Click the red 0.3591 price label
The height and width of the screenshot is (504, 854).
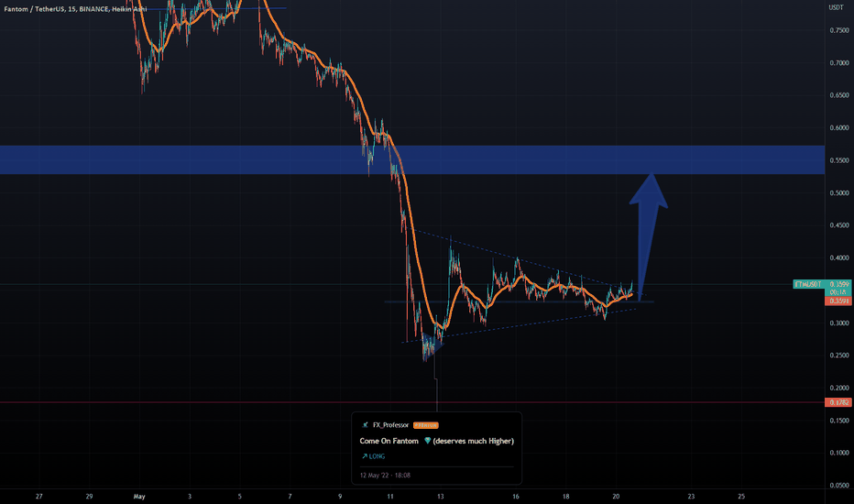pos(838,301)
